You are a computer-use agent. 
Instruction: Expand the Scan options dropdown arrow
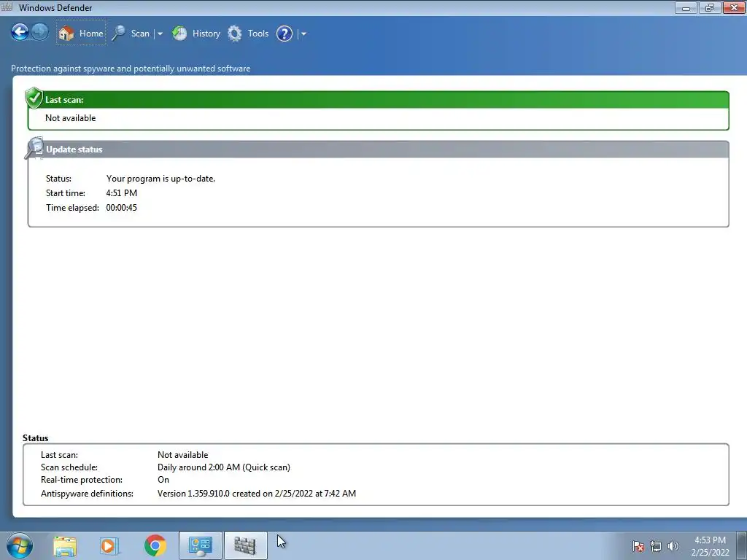pyautogui.click(x=160, y=34)
